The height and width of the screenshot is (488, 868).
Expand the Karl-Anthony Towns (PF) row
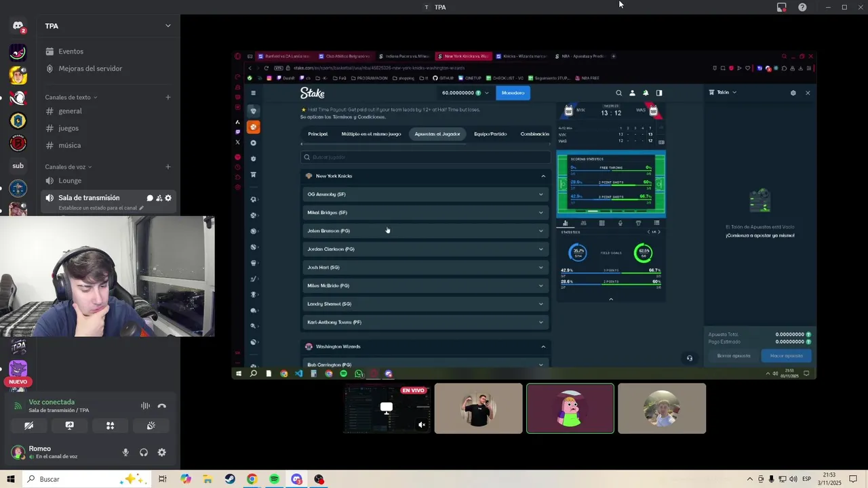(x=425, y=323)
